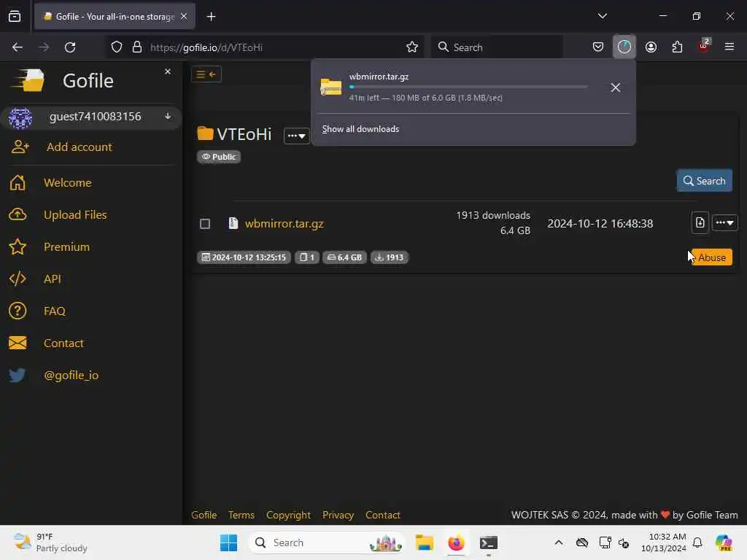
Task: Go back to the previous page
Action: (18, 47)
